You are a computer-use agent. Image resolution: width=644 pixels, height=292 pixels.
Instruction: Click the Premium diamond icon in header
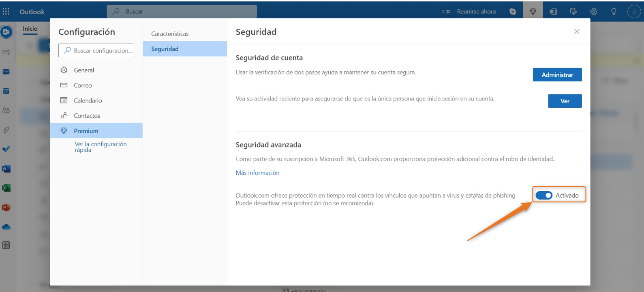[x=533, y=11]
